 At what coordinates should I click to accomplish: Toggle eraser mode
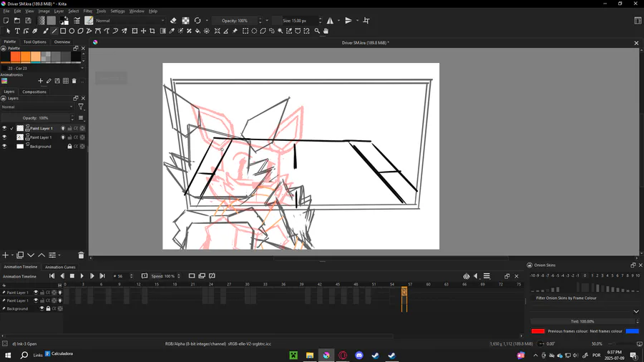173,21
